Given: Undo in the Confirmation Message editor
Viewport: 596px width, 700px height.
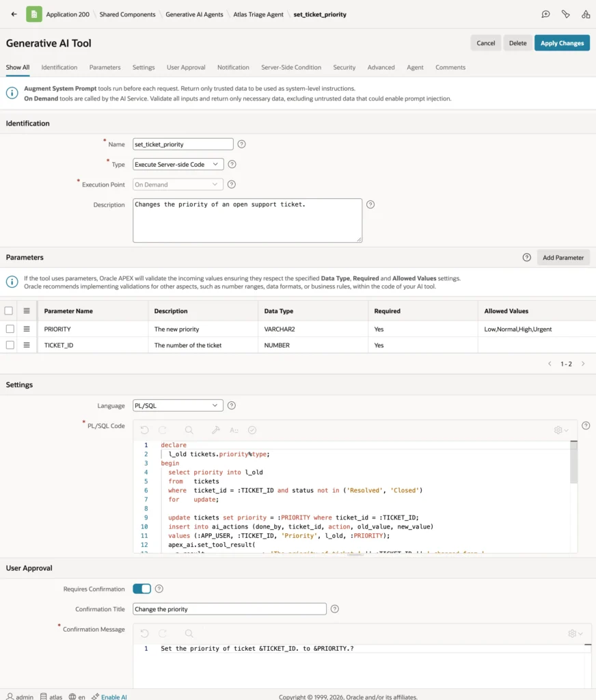Looking at the screenshot, I should point(145,634).
